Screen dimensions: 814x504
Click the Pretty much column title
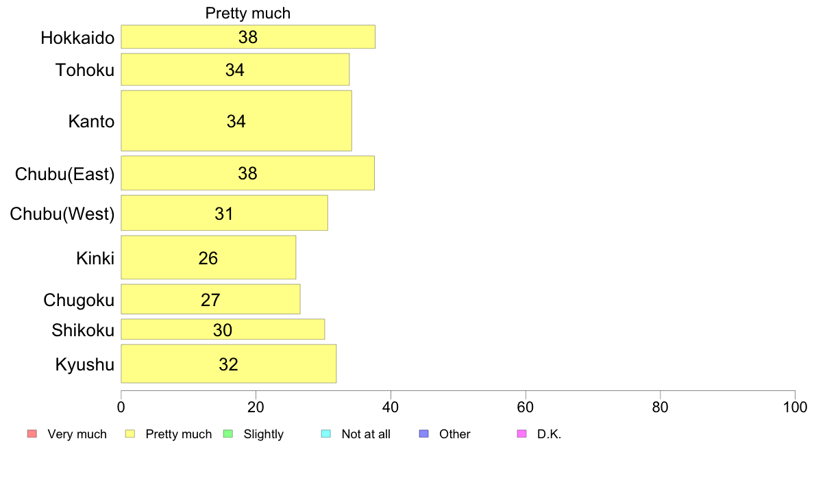[247, 13]
